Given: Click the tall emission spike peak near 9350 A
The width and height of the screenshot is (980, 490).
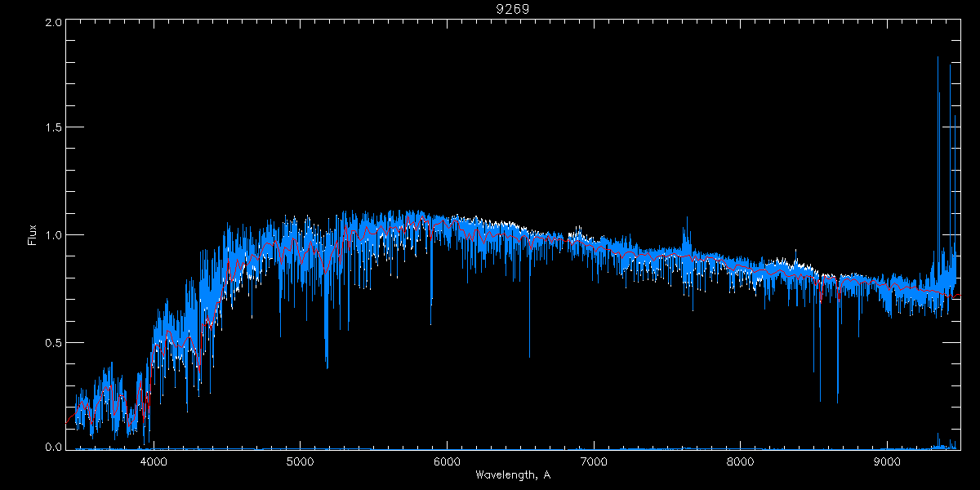Looking at the screenshot, I should point(938,57).
